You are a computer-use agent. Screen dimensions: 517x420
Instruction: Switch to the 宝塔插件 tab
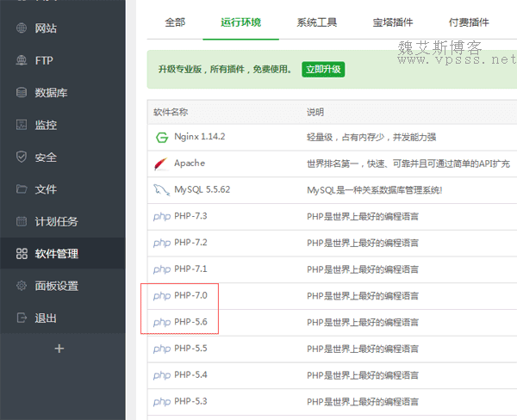pyautogui.click(x=393, y=22)
